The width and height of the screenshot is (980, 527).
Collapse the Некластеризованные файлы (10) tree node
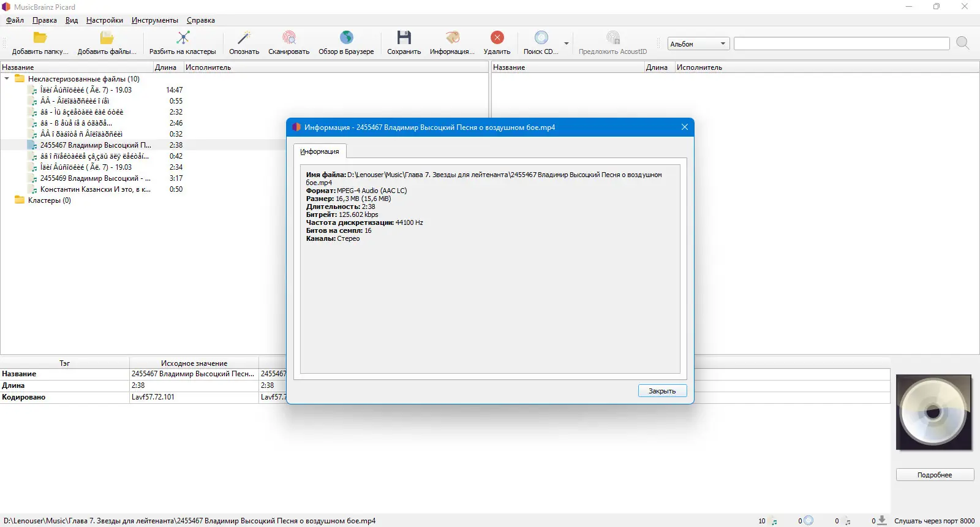click(x=7, y=78)
